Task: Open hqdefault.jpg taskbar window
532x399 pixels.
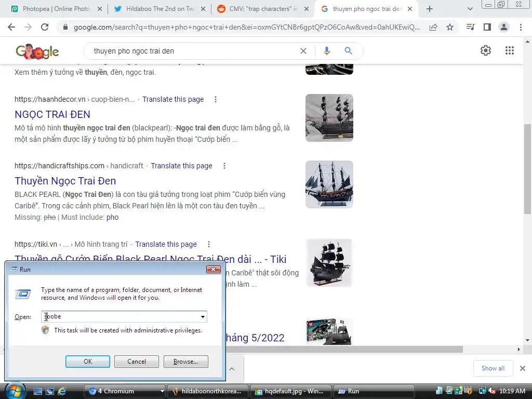Action: click(x=291, y=391)
